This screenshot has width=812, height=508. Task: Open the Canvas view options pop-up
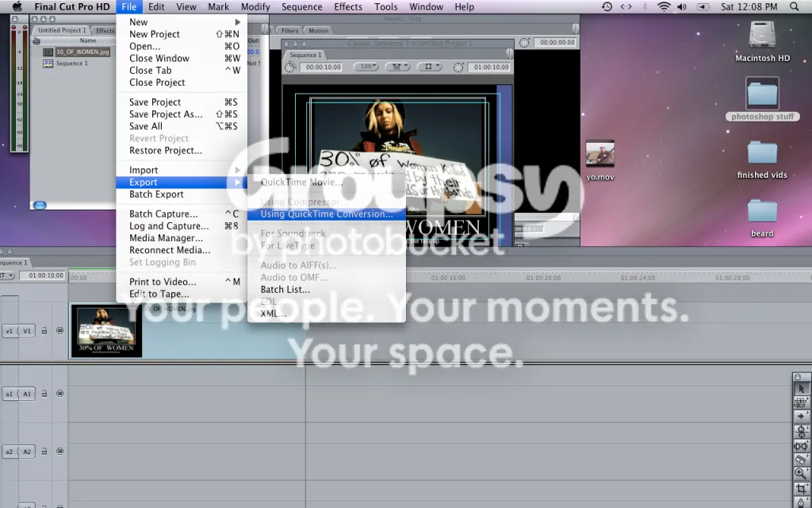429,67
